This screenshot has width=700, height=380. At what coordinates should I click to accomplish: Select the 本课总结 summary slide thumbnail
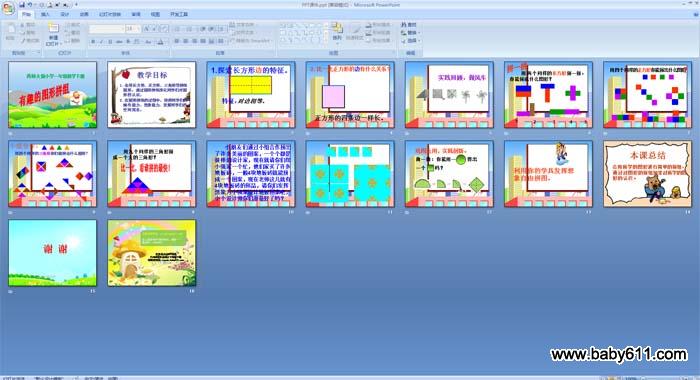647,174
